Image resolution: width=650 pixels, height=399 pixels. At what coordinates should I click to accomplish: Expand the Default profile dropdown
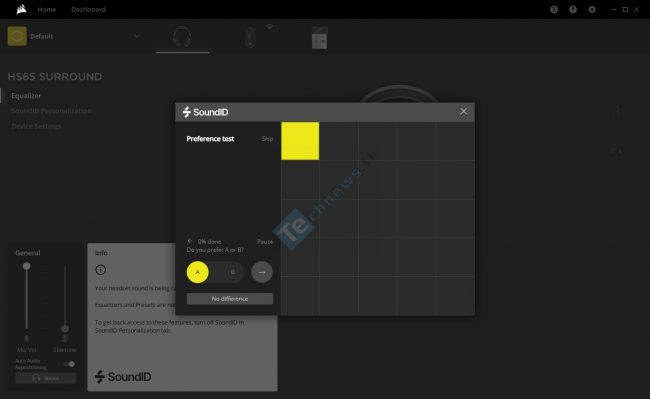136,36
